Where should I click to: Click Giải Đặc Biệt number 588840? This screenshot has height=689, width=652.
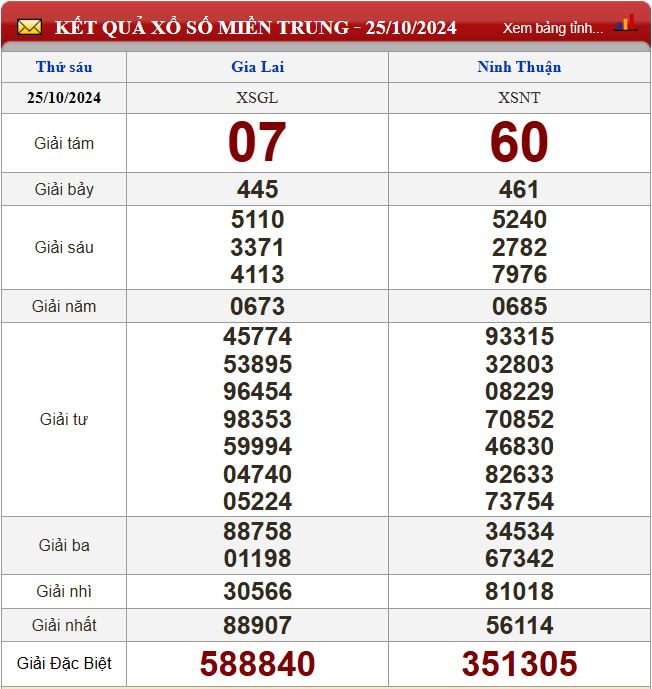pos(257,664)
